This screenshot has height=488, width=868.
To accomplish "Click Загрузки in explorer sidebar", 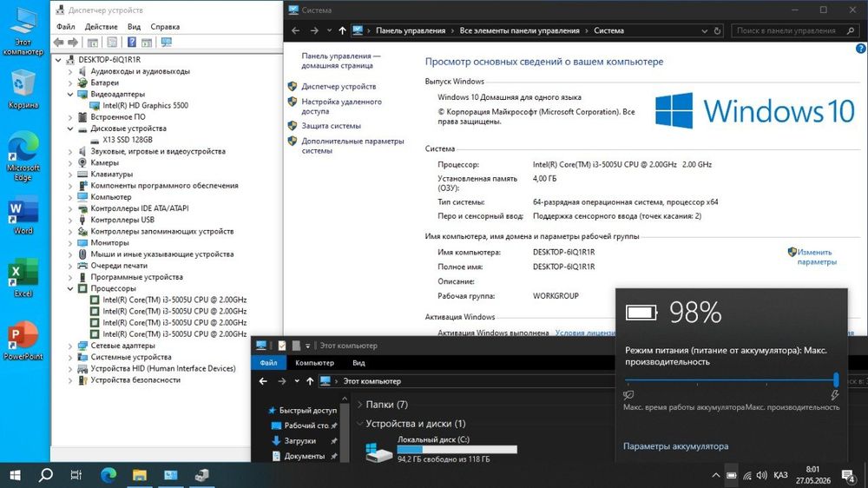I will tap(299, 441).
